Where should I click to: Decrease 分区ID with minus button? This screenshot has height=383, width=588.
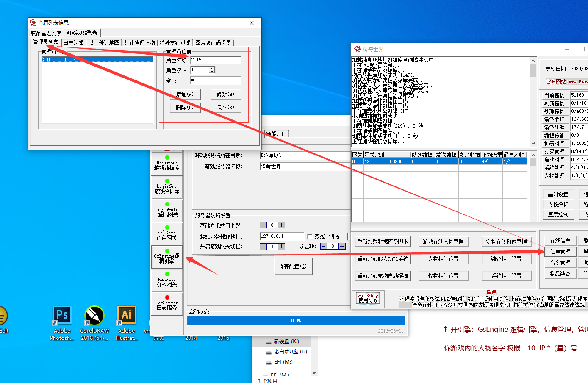point(324,246)
